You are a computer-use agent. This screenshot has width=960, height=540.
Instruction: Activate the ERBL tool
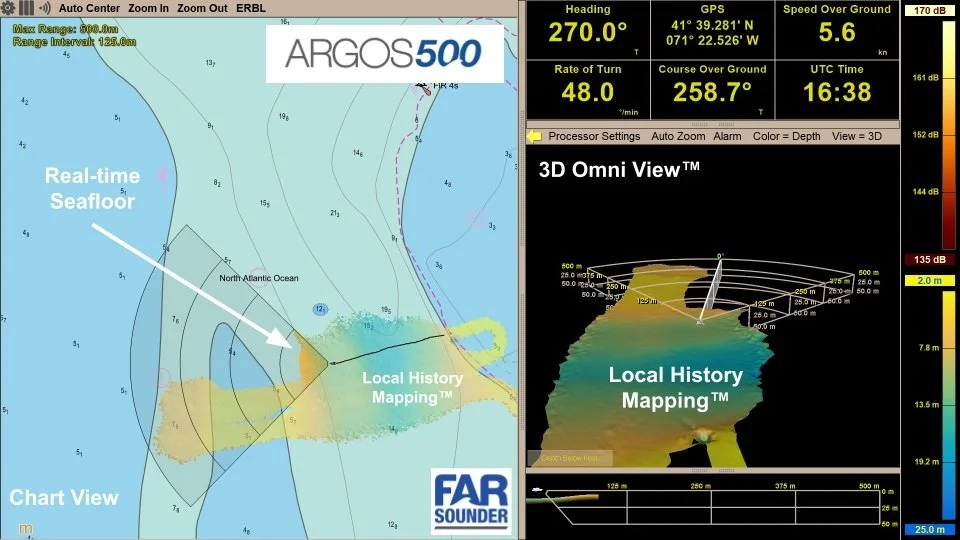[251, 8]
